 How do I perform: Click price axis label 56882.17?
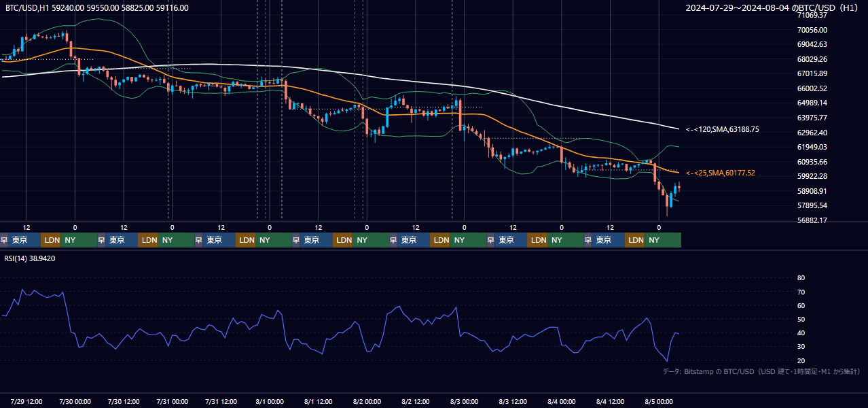click(812, 220)
